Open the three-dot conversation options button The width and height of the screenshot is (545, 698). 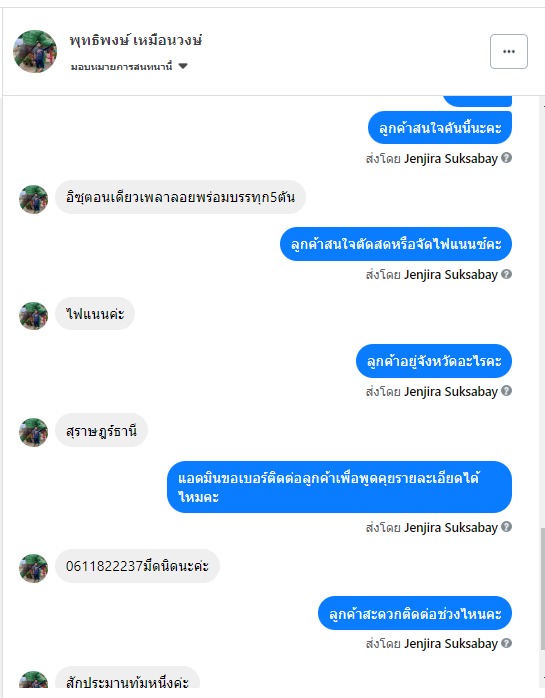click(x=509, y=52)
